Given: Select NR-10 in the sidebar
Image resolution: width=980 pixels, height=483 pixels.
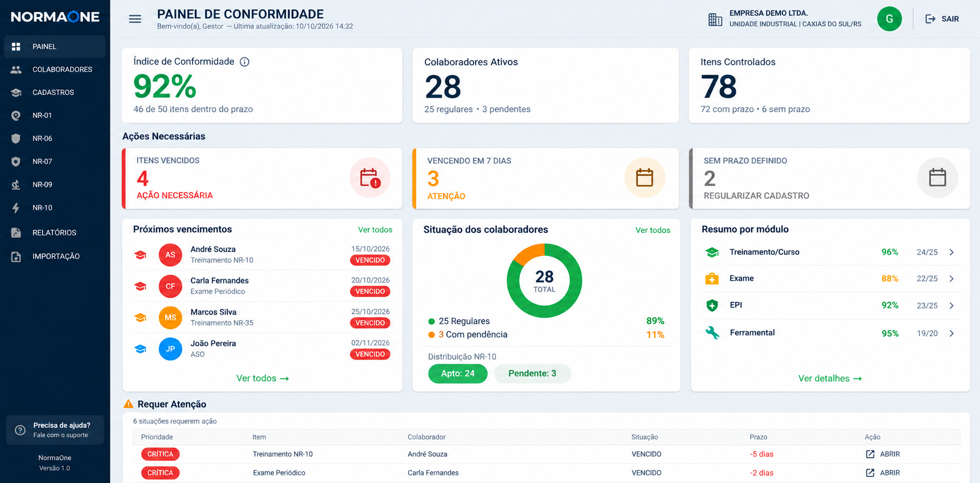Looking at the screenshot, I should coord(54,208).
